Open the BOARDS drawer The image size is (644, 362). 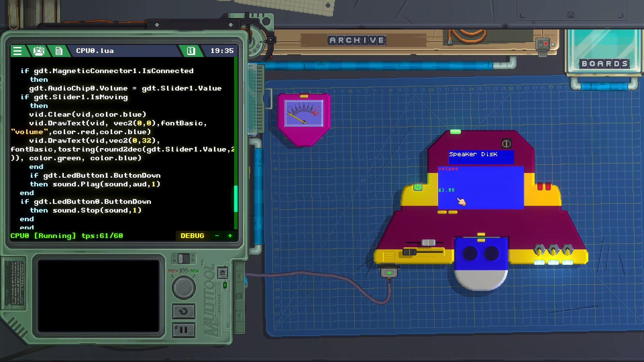coord(604,64)
